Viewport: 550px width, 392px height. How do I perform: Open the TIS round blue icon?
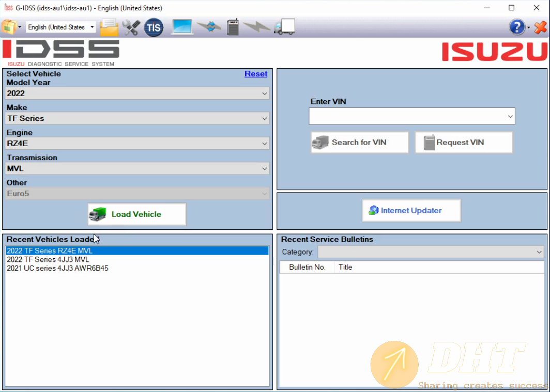[154, 27]
